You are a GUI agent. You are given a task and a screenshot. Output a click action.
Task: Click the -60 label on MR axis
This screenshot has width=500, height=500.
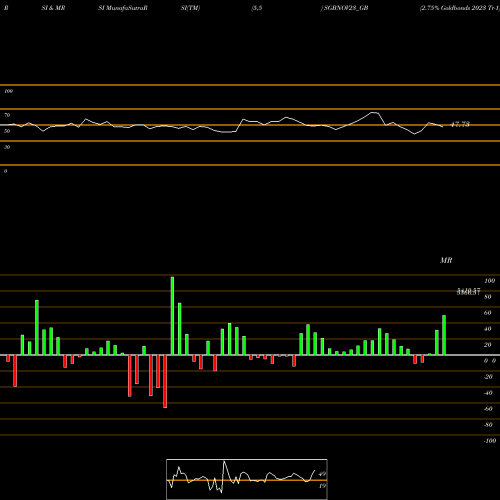coord(488,409)
